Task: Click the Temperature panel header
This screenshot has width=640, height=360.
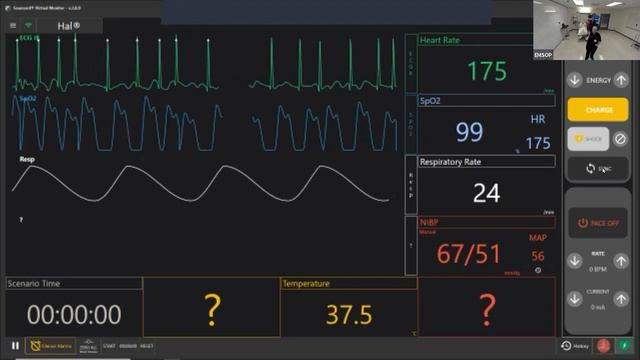Action: 349,284
